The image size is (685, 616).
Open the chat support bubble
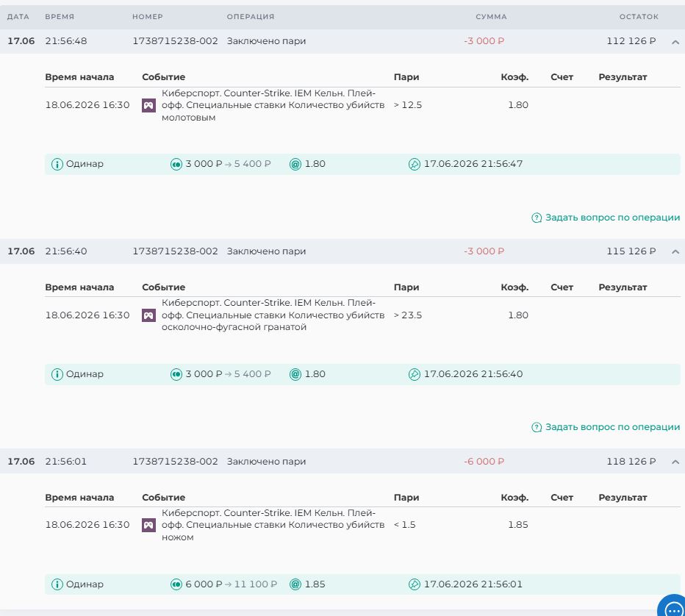[673, 606]
